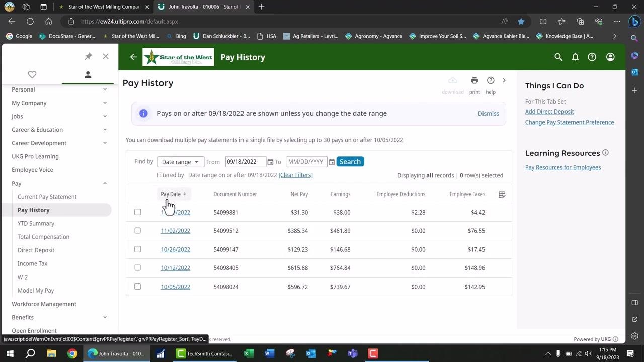Screen dimensions: 644x362
Task: Tick the checkbox for 10/12/2022 pay
Action: click(137, 268)
